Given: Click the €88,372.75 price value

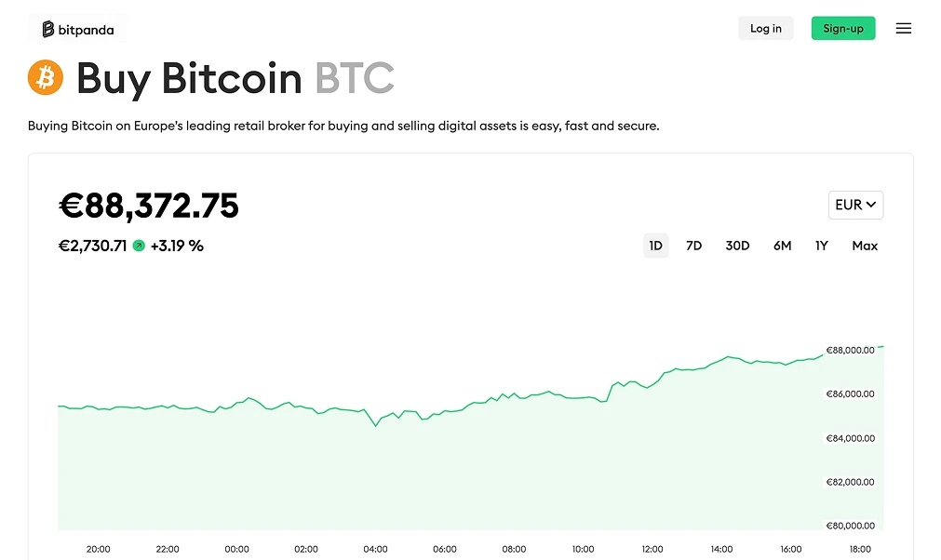Looking at the screenshot, I should pyautogui.click(x=149, y=206).
